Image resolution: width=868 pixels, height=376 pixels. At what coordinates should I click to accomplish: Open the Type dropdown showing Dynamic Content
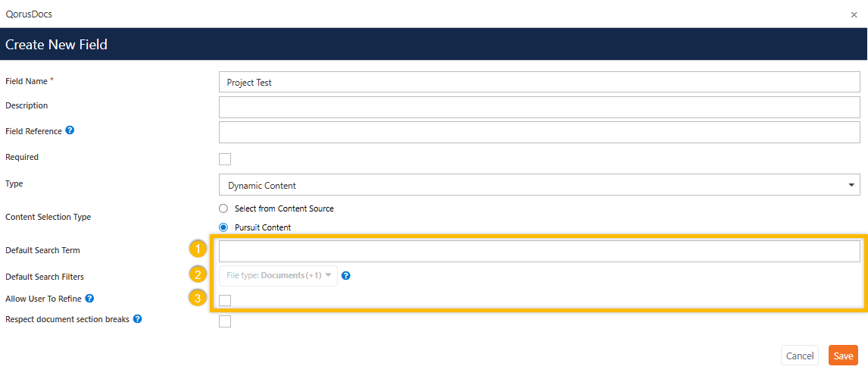(539, 185)
